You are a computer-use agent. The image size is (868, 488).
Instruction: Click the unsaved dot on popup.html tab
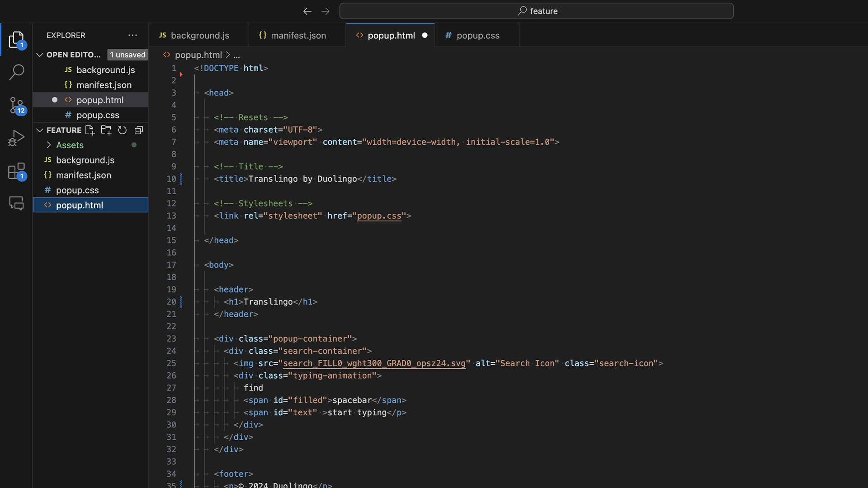425,35
